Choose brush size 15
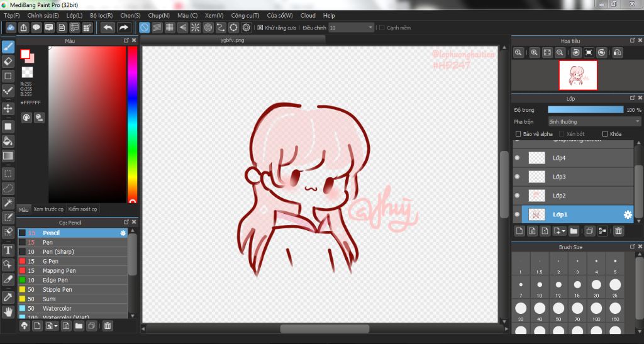Image resolution: width=644 pixels, height=344 pixels. click(x=577, y=287)
